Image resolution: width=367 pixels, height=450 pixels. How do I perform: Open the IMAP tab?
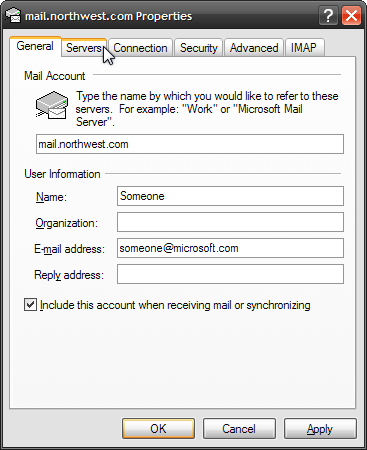coord(304,48)
